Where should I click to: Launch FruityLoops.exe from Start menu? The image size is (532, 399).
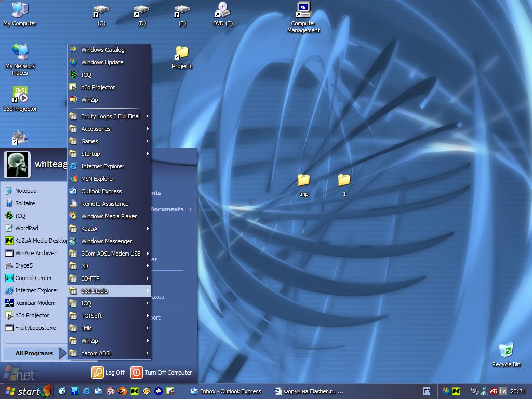(x=34, y=328)
